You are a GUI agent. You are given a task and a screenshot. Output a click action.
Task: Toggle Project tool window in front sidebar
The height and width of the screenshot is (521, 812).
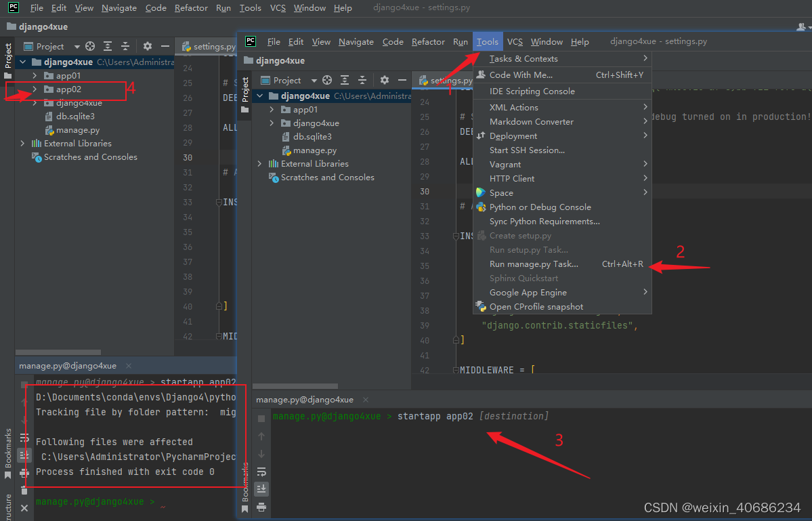pyautogui.click(x=245, y=95)
